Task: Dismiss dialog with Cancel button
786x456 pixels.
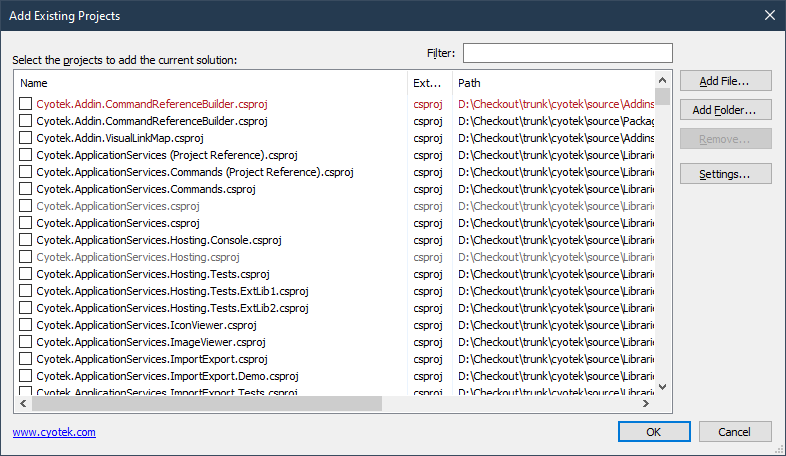Action: (735, 432)
